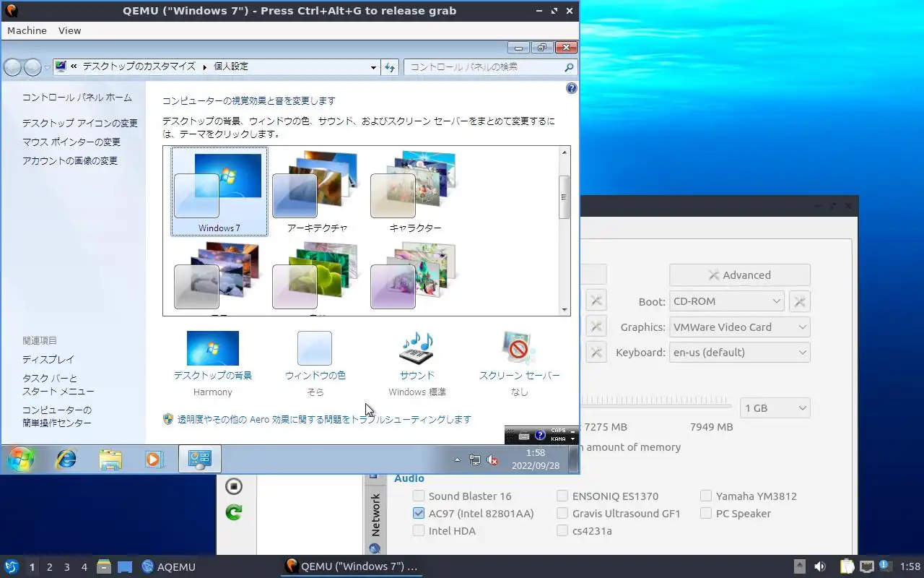Show hidden Windows 7 tray icons arrow
Image resolution: width=924 pixels, height=578 pixels.
(457, 460)
